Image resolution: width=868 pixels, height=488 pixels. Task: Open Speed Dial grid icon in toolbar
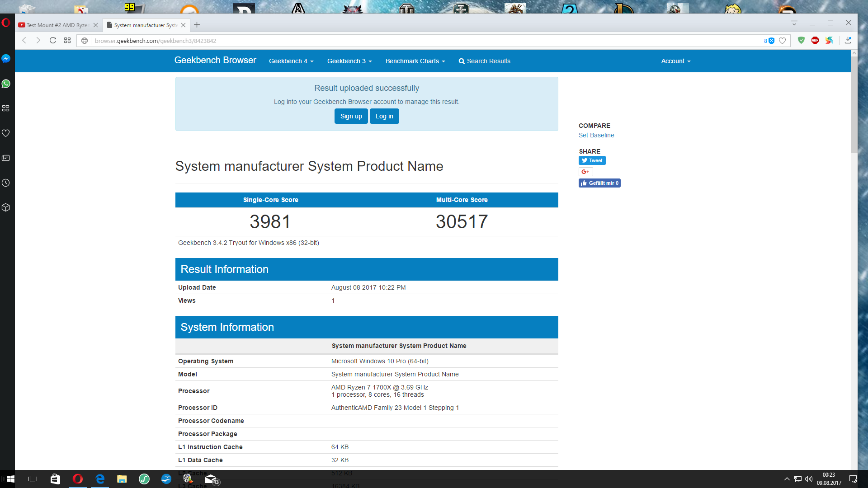pos(67,41)
